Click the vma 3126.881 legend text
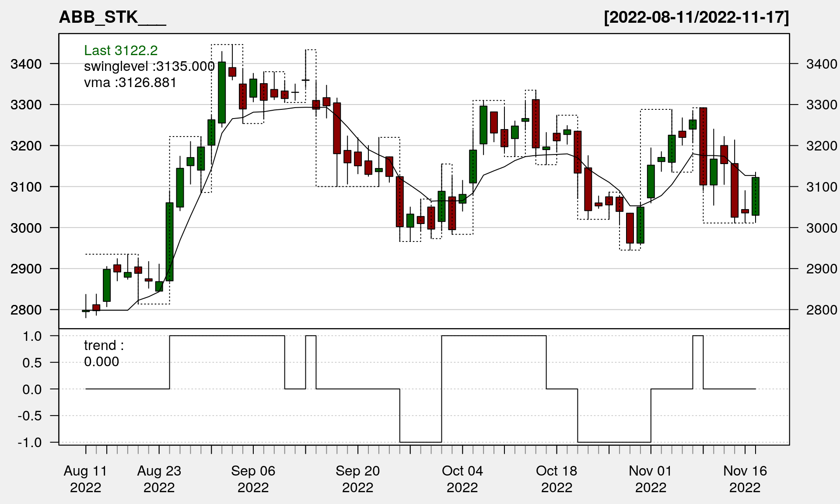The image size is (840, 504). pyautogui.click(x=130, y=83)
